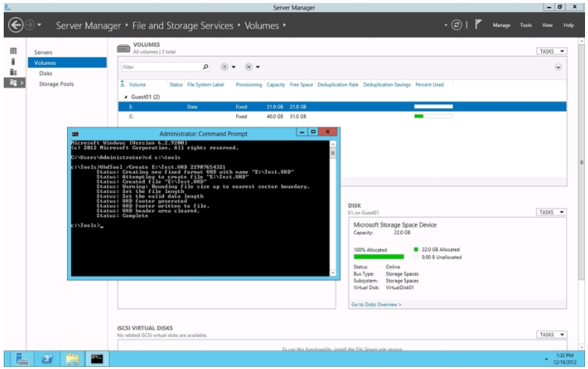Select the Dashboard icon in left rail
Image resolution: width=588 pixels, height=369 pixels.
pos(13,51)
